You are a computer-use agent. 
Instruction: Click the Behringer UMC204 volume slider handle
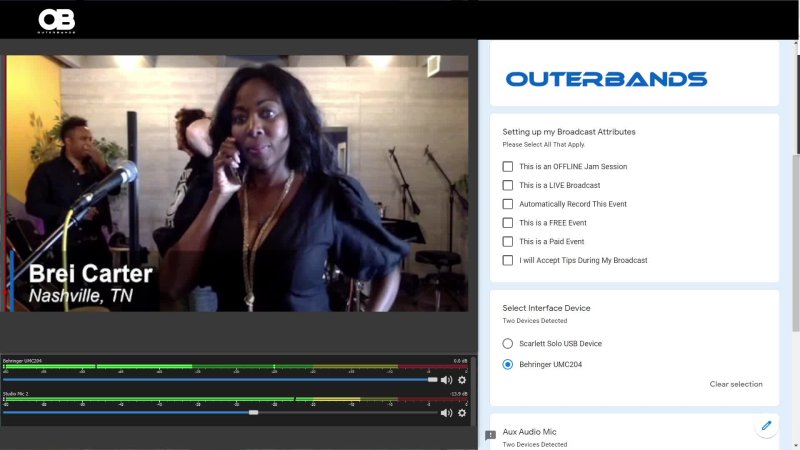(432, 380)
